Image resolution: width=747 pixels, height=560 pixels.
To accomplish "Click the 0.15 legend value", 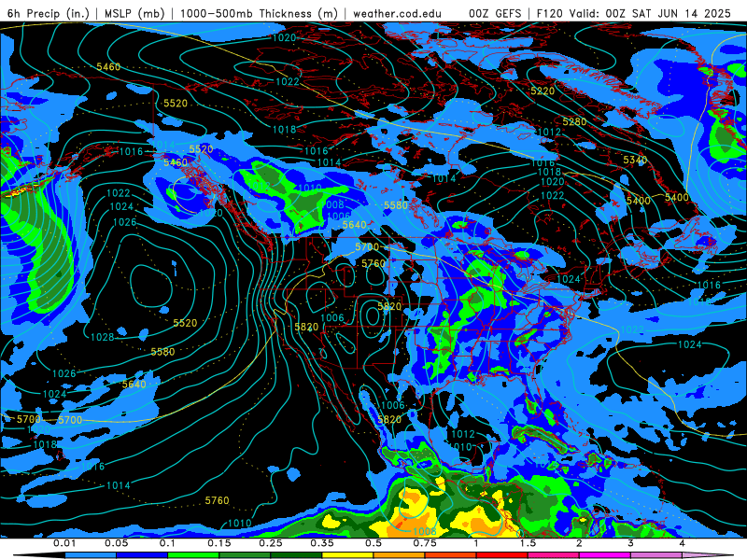I will pyautogui.click(x=219, y=543).
